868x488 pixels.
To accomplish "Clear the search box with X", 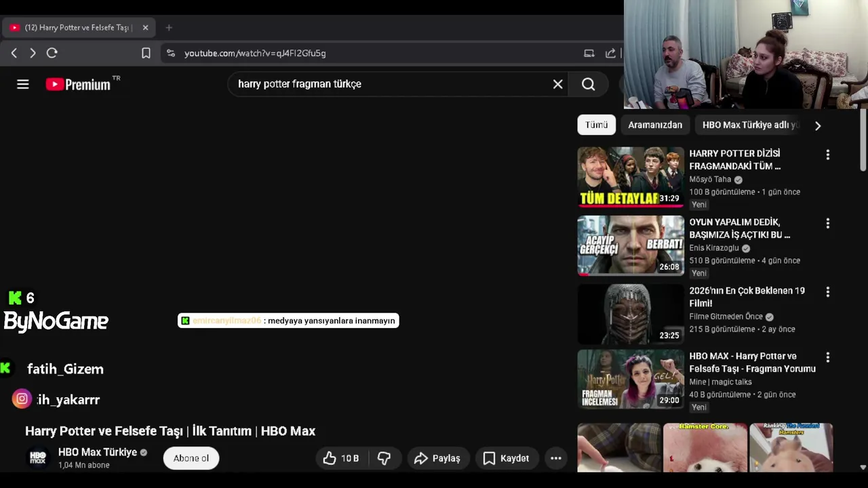I will (557, 84).
